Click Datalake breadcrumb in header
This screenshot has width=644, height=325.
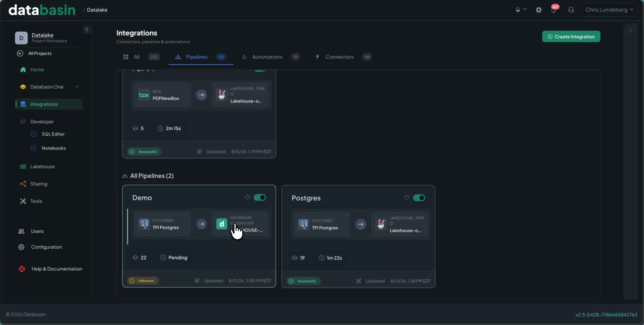[97, 10]
